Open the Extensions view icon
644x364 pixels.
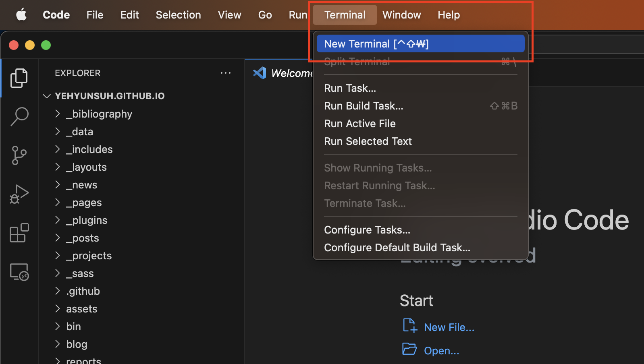coord(19,233)
